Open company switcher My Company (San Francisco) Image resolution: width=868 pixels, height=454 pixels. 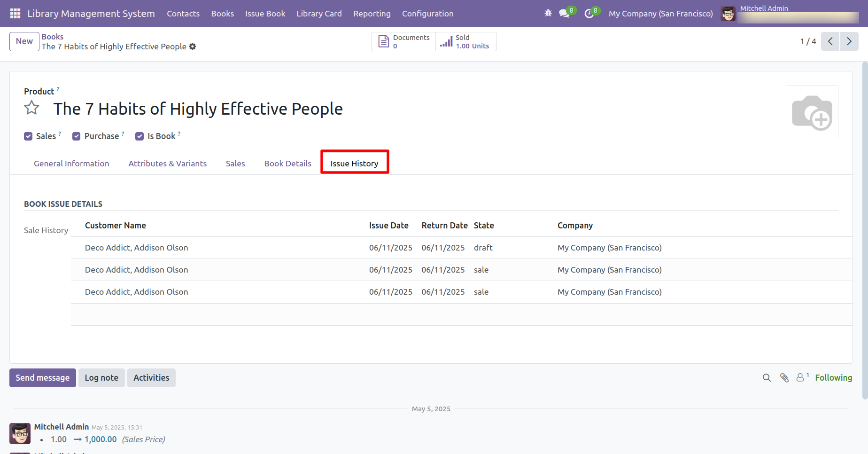click(x=660, y=14)
